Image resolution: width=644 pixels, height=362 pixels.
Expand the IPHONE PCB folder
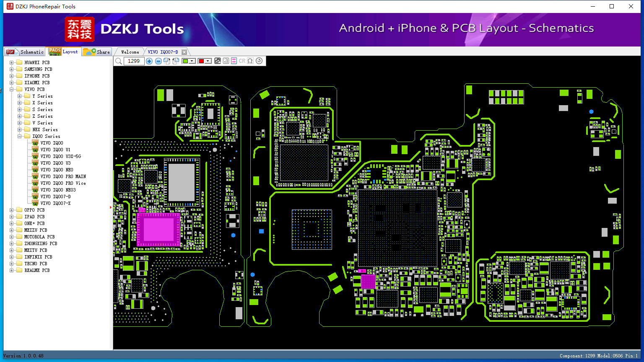[x=12, y=76]
